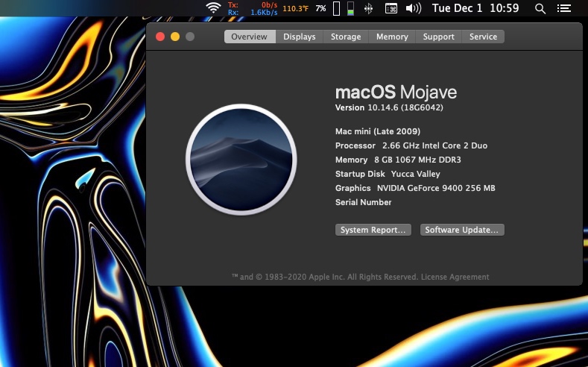Minimize window with the yellow button

click(175, 37)
